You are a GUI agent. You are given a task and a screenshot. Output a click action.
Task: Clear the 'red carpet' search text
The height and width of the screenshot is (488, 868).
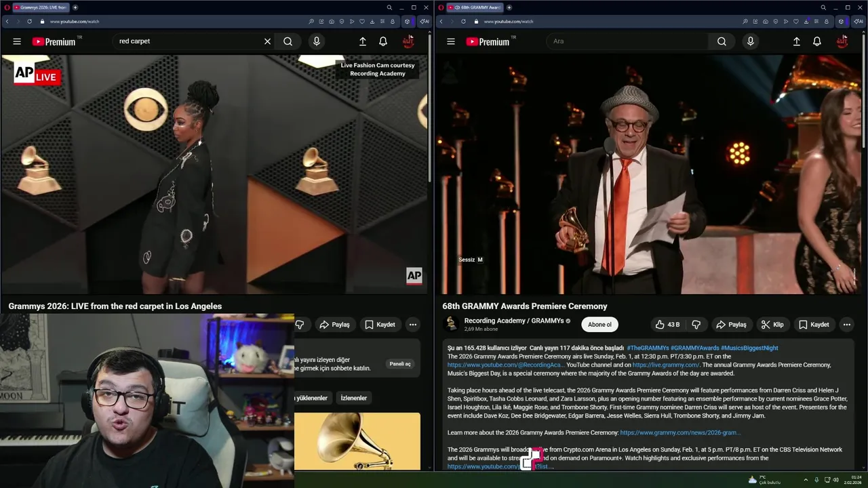[267, 41]
